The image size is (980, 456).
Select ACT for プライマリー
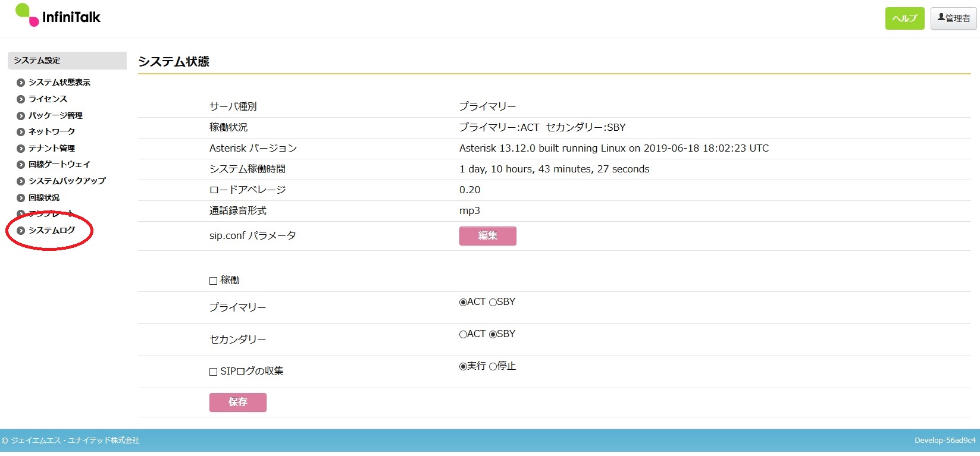point(463,302)
